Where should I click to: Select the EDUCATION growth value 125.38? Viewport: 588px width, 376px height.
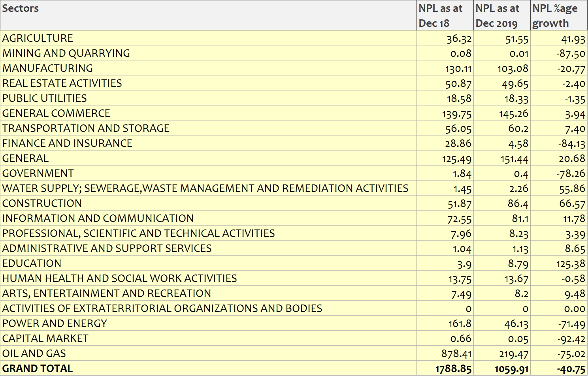click(x=570, y=264)
